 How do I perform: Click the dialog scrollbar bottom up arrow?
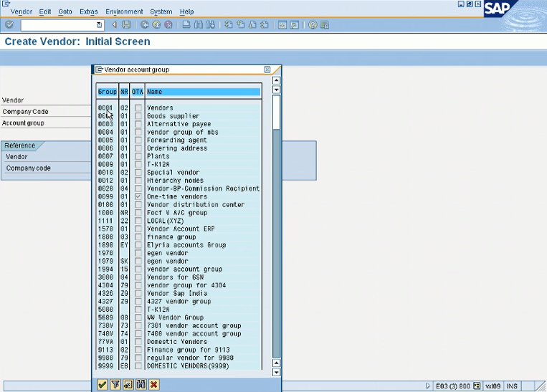[276, 363]
